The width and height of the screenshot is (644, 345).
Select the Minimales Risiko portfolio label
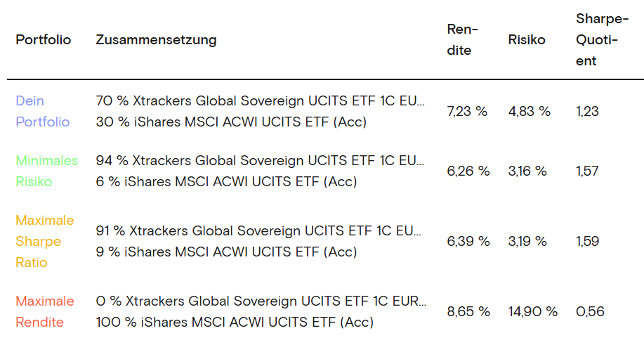[46, 171]
